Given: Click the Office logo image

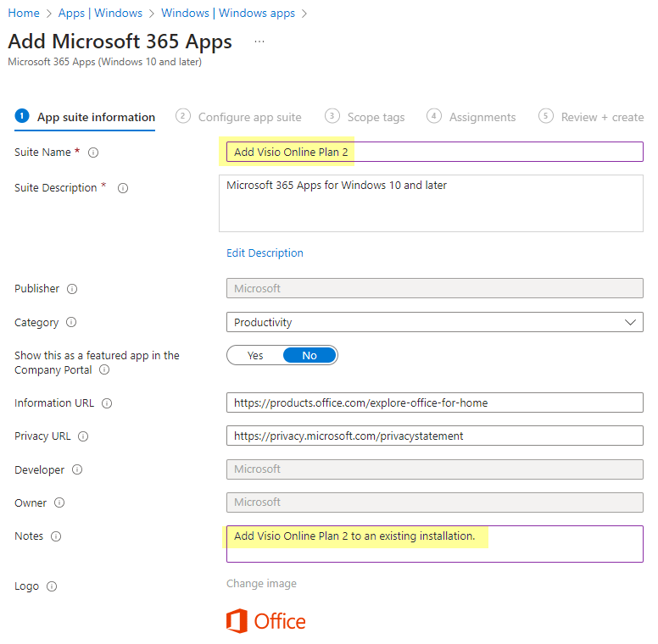Looking at the screenshot, I should click(266, 621).
